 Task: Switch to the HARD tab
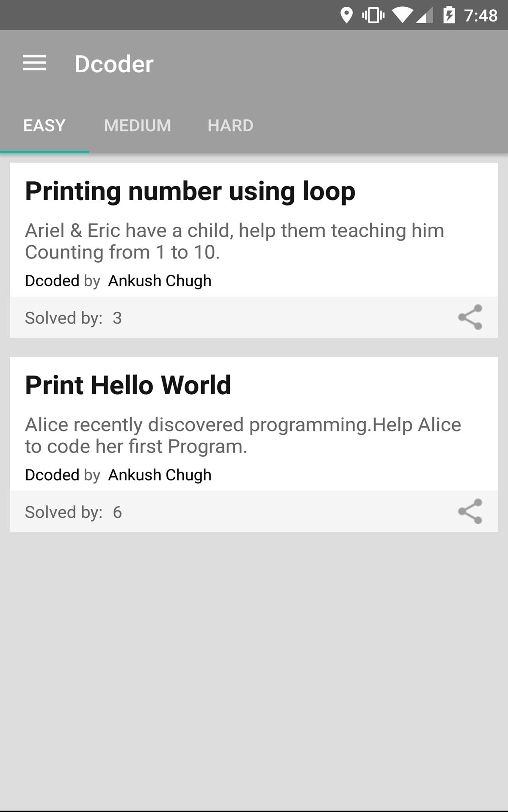coord(230,126)
